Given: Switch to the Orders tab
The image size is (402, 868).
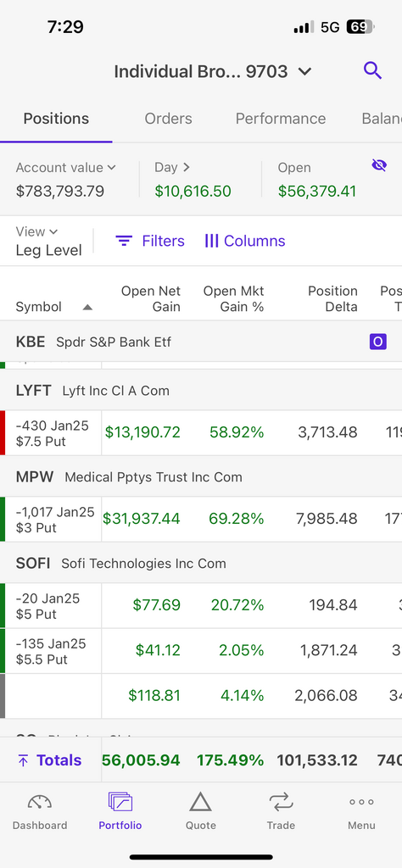Looking at the screenshot, I should [168, 119].
